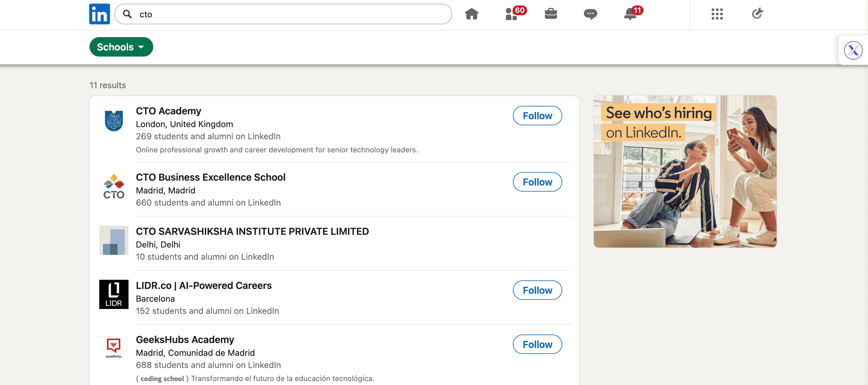Click the LIDR black logo thumbnail
The image size is (868, 385).
[114, 294]
